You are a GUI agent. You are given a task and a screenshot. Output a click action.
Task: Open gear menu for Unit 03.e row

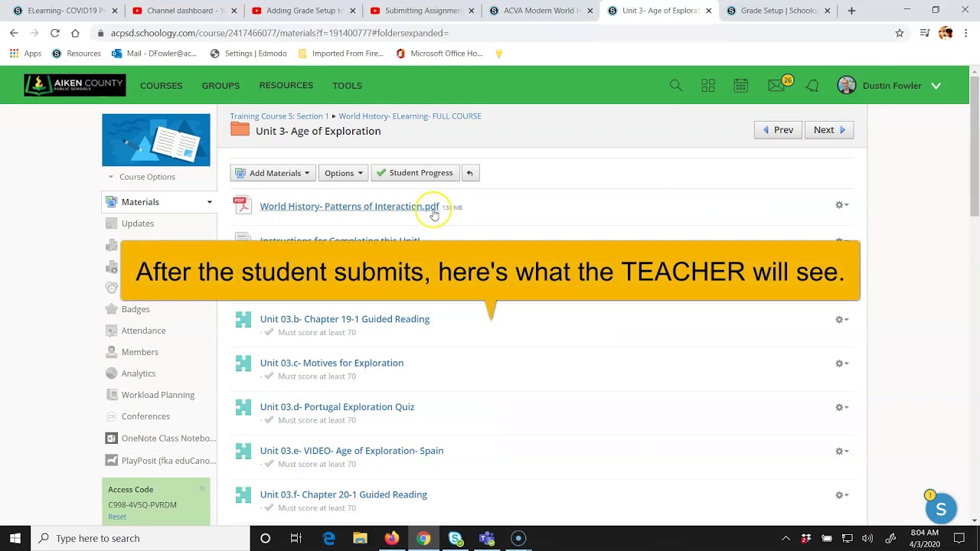pos(841,452)
